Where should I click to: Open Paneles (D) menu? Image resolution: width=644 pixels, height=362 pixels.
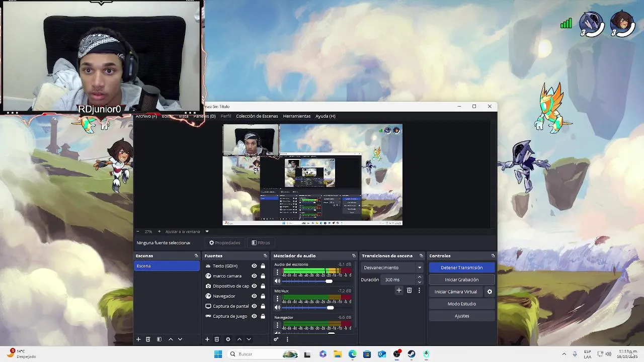click(x=204, y=116)
